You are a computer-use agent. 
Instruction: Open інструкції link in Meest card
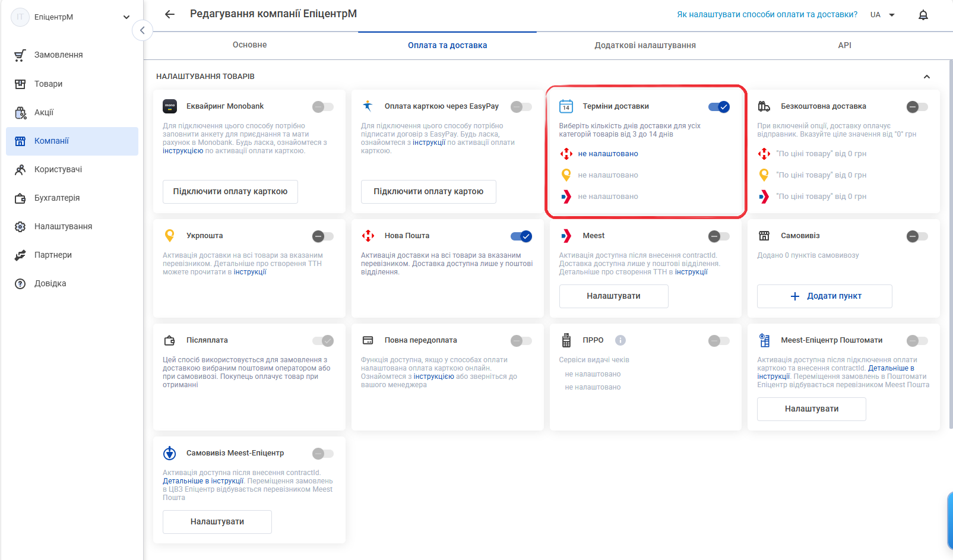tap(691, 272)
